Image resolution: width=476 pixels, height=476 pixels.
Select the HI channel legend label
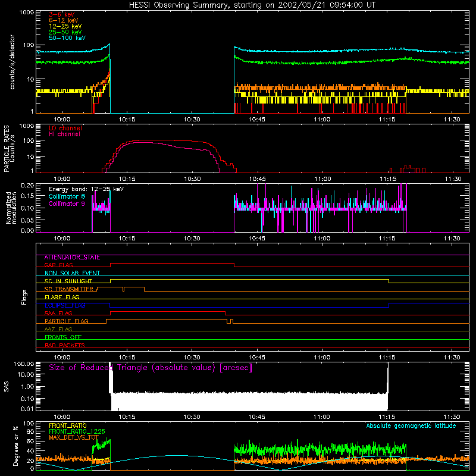tap(65, 134)
